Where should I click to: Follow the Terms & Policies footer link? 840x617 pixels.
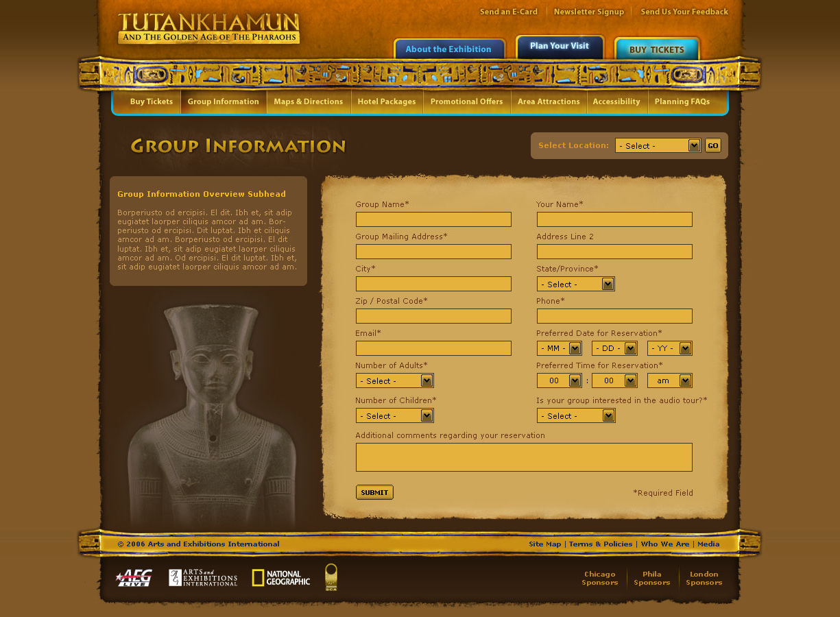[601, 544]
